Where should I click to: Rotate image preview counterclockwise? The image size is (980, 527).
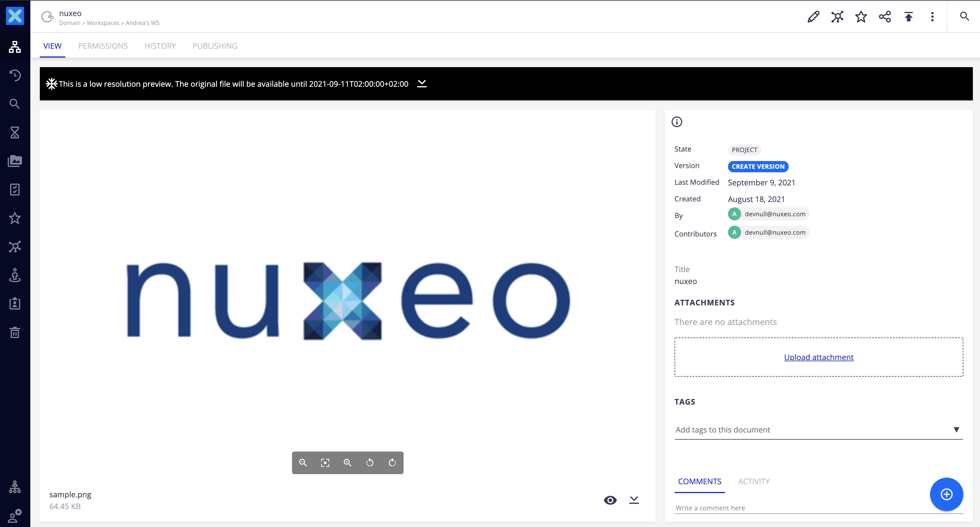click(x=370, y=462)
